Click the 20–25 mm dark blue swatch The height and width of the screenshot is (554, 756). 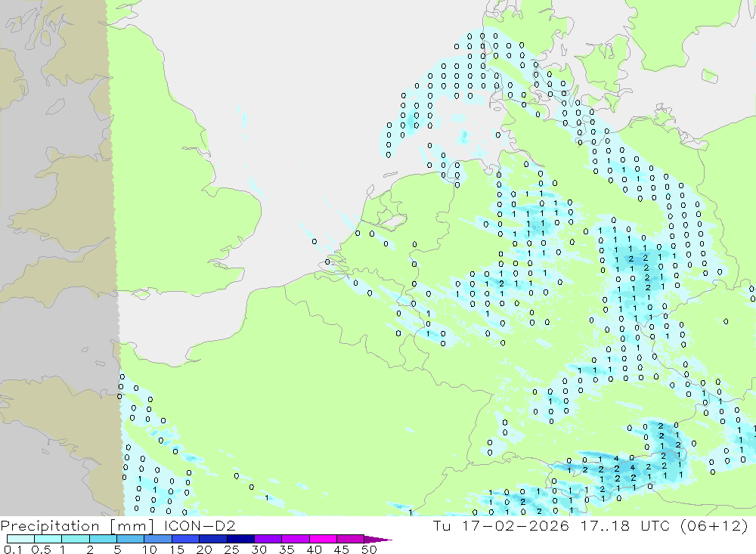pos(213,539)
